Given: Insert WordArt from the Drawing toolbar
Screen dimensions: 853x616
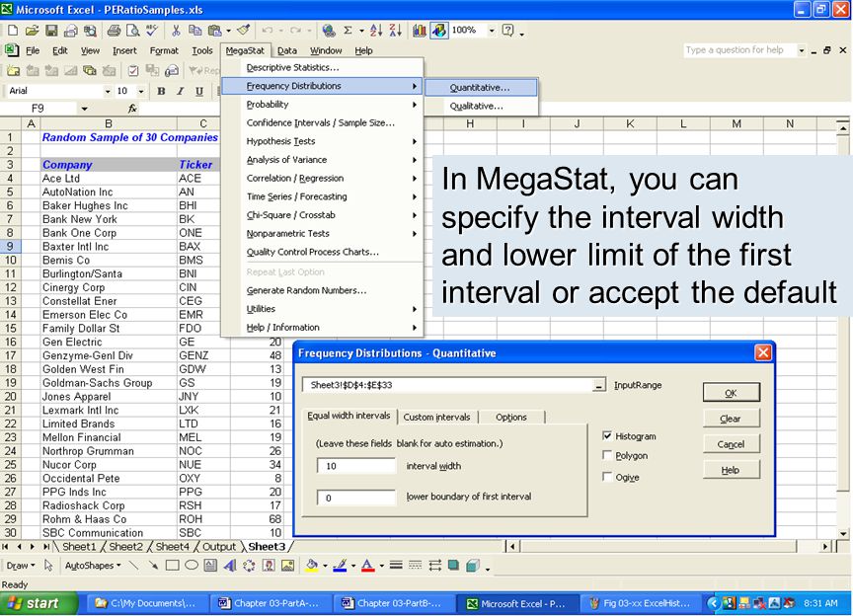Looking at the screenshot, I should click(x=230, y=566).
